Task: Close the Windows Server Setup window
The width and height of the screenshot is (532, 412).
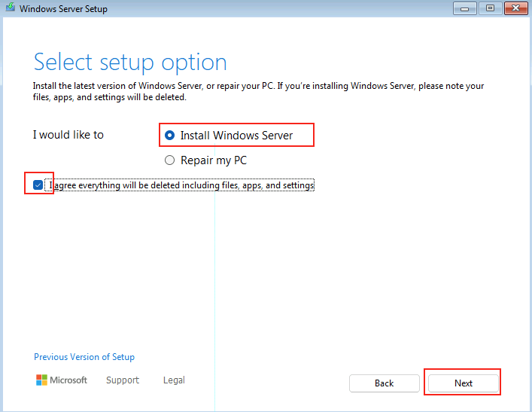Action: 515,8
